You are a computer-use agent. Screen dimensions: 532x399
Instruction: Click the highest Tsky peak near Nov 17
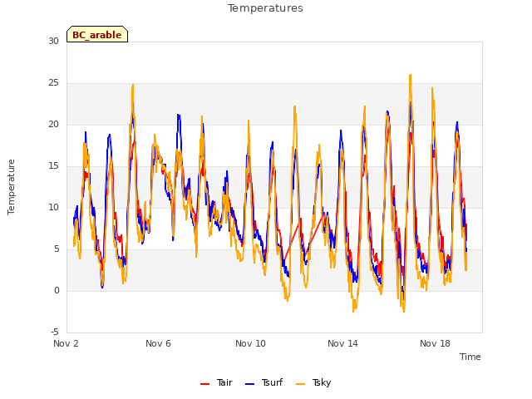tap(410, 76)
